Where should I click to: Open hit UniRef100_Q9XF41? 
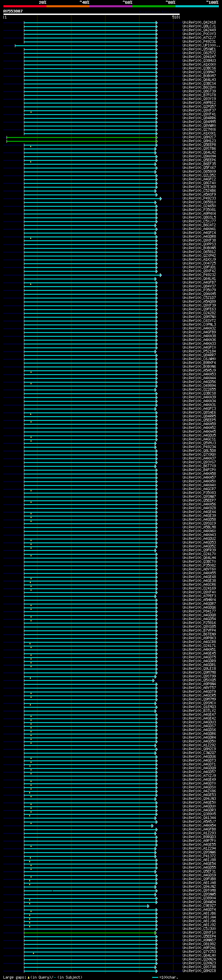(199, 114)
